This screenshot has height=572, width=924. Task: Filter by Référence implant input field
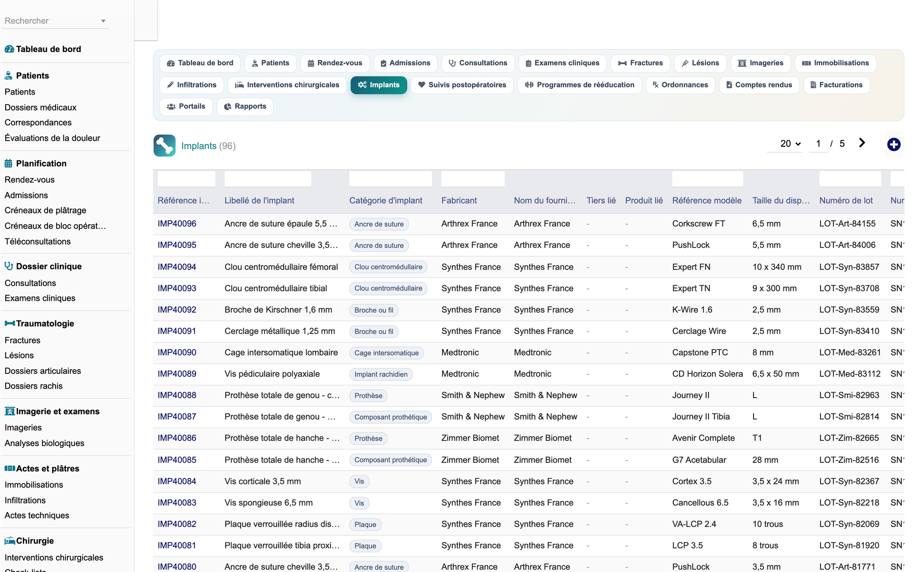pyautogui.click(x=186, y=179)
